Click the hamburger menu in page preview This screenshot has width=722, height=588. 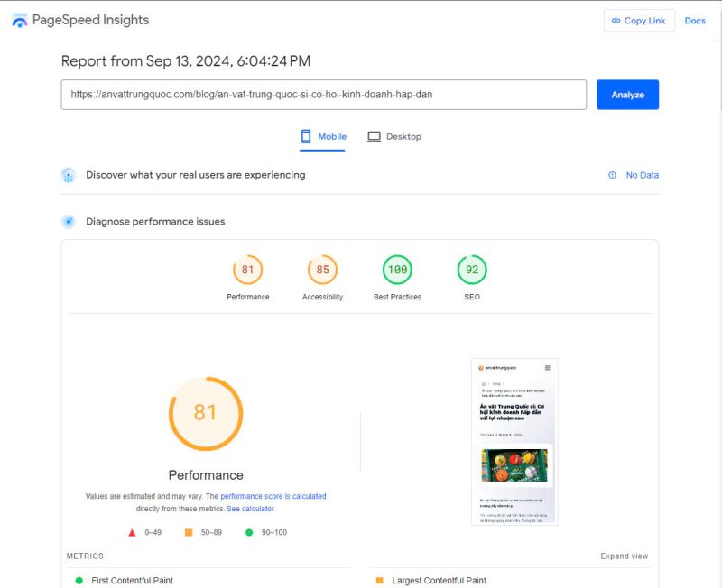tap(547, 368)
